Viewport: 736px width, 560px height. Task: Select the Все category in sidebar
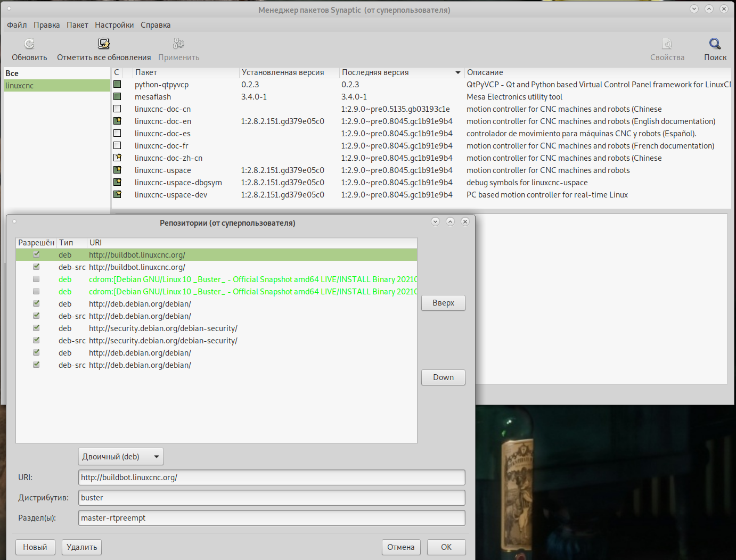(56, 73)
